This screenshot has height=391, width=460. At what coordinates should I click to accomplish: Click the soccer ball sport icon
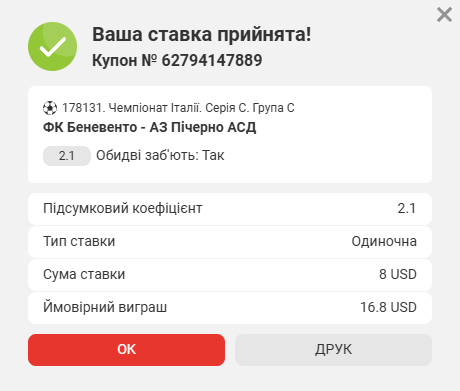click(50, 108)
